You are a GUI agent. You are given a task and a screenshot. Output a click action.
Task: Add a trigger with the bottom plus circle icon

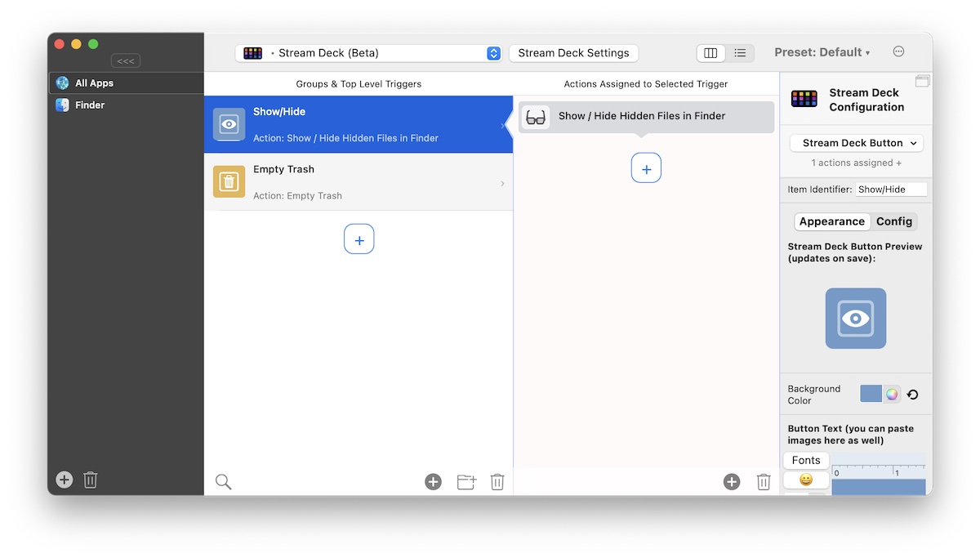[433, 482]
